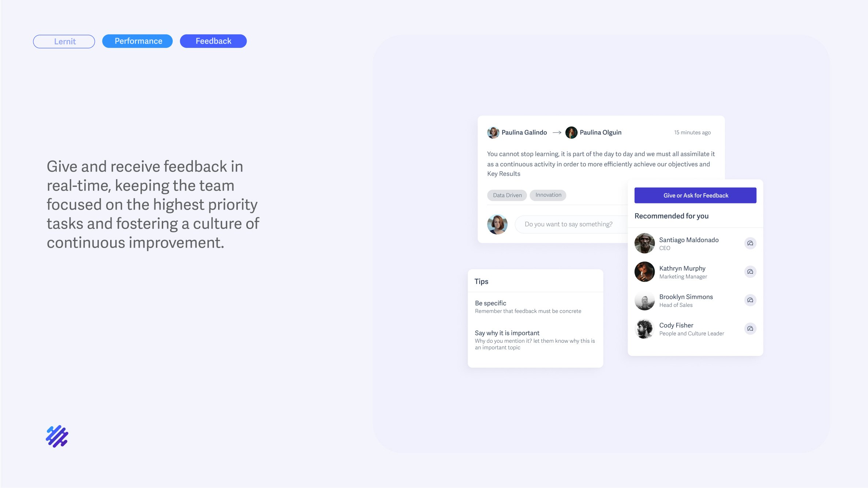Click the 'Do you want to say something?' field
The width and height of the screenshot is (868, 488).
click(x=572, y=224)
